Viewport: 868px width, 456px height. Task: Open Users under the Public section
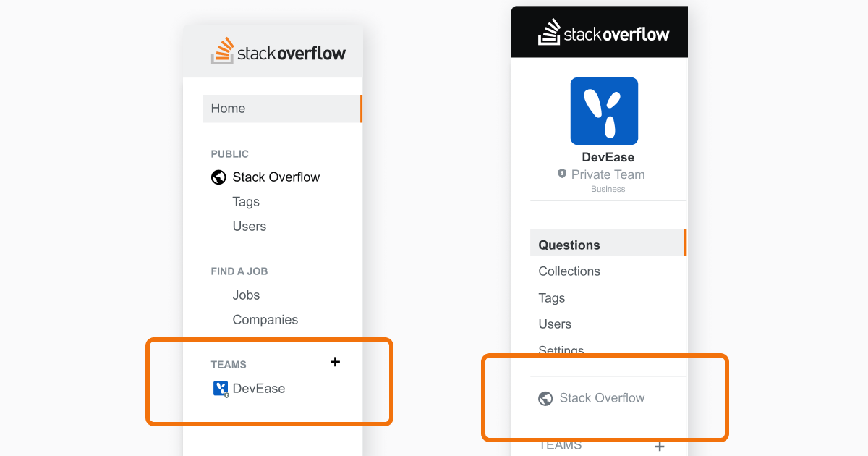coord(250,227)
